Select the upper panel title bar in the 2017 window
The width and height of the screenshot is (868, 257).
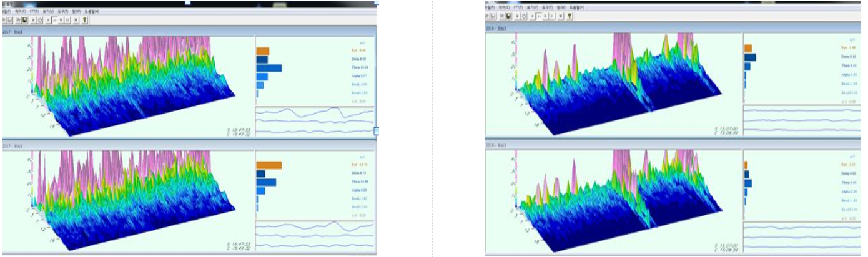click(x=189, y=31)
